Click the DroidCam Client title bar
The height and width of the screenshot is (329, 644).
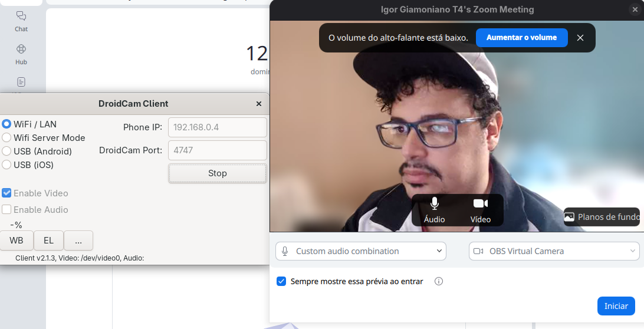point(133,104)
